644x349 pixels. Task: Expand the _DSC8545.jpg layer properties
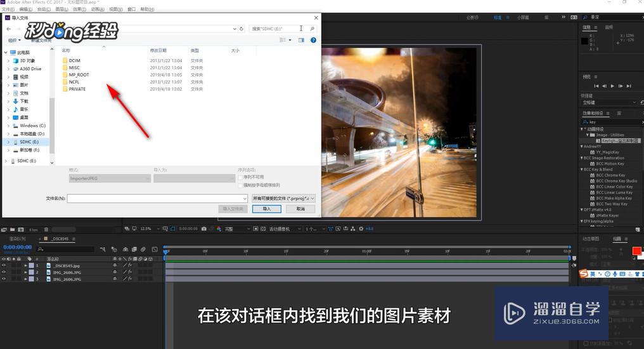[25, 265]
